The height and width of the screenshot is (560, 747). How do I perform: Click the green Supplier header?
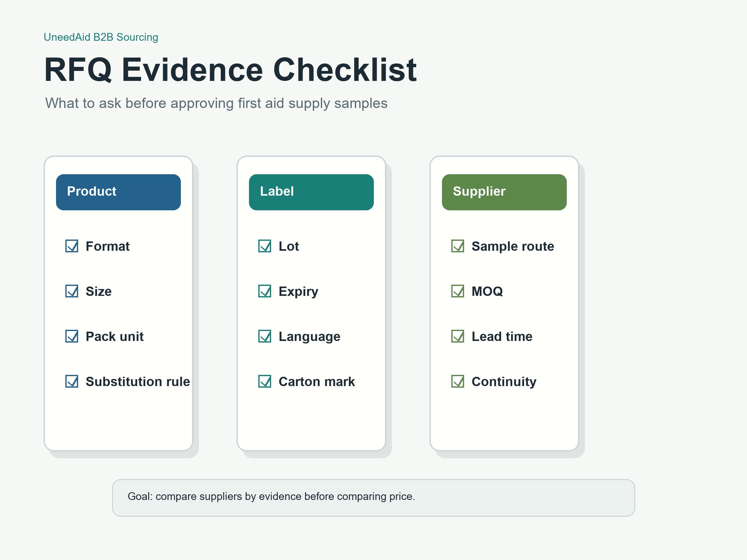click(504, 192)
